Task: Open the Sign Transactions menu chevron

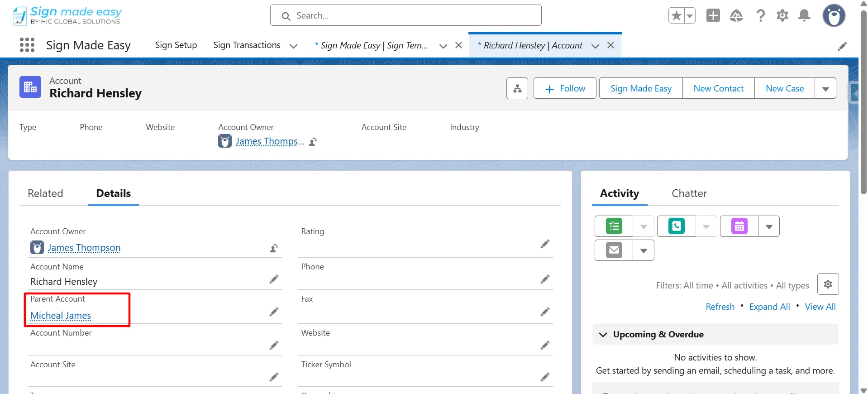Action: coord(293,46)
